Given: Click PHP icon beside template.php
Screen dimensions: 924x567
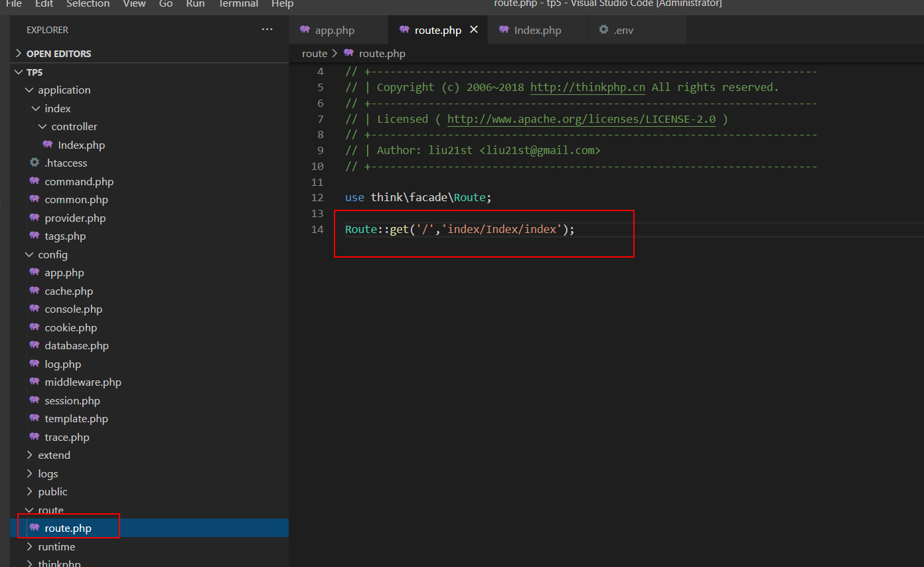Looking at the screenshot, I should [x=35, y=418].
